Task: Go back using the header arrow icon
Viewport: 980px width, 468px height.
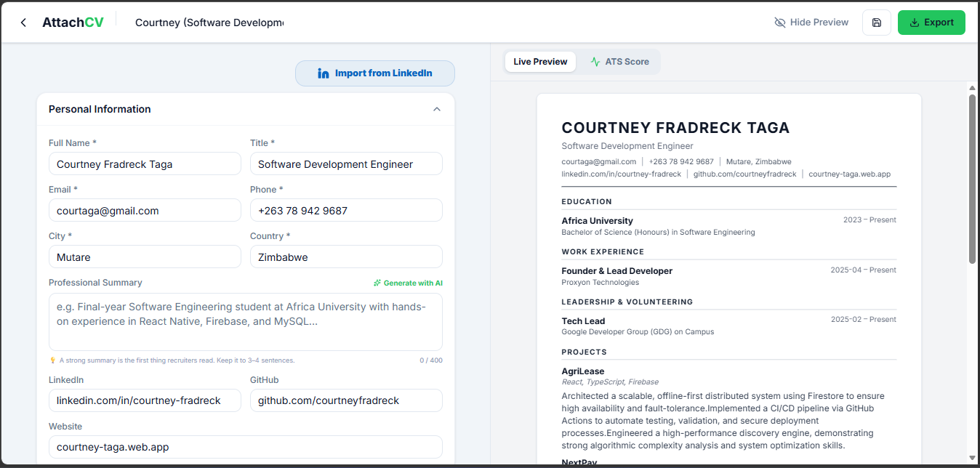Action: pos(23,23)
